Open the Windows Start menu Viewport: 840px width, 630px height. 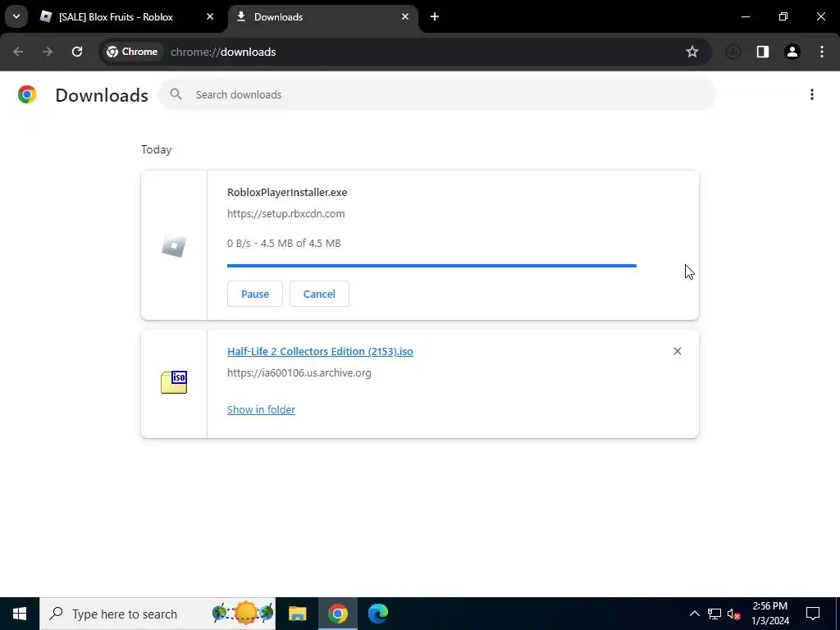[20, 614]
